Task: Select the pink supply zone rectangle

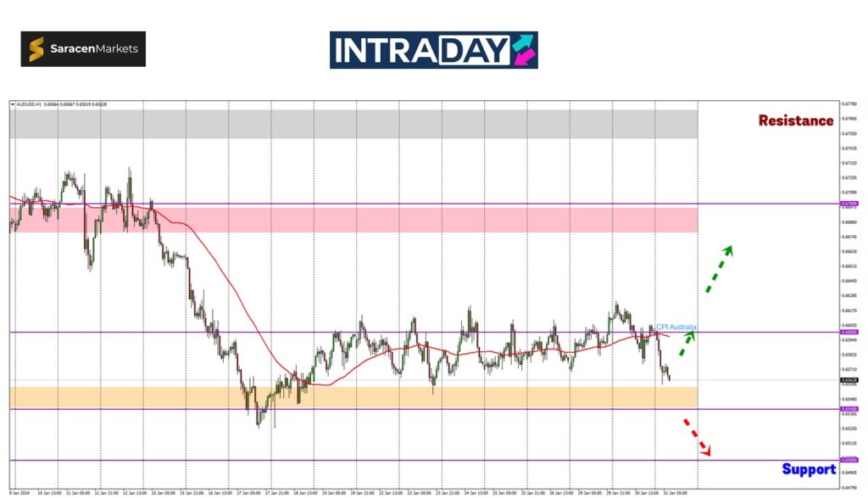Action: pyautogui.click(x=353, y=220)
